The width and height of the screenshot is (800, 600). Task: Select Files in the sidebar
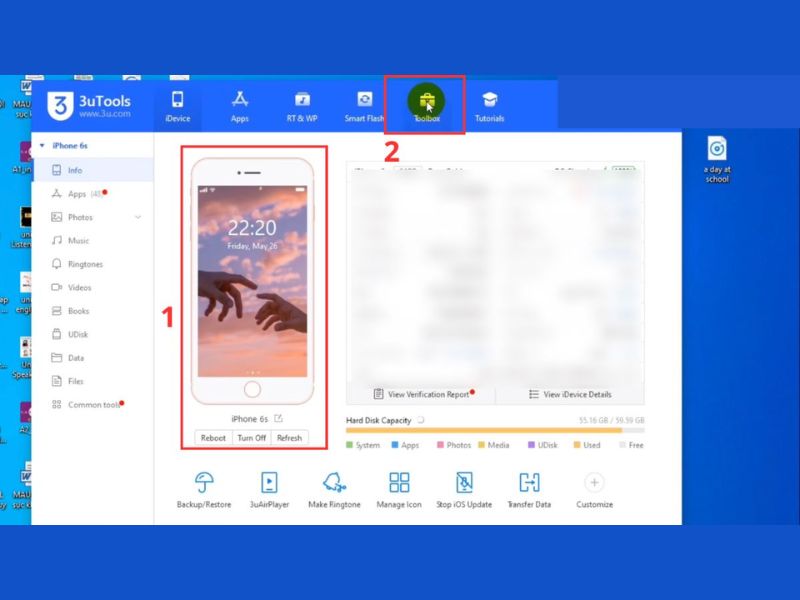pos(93,381)
